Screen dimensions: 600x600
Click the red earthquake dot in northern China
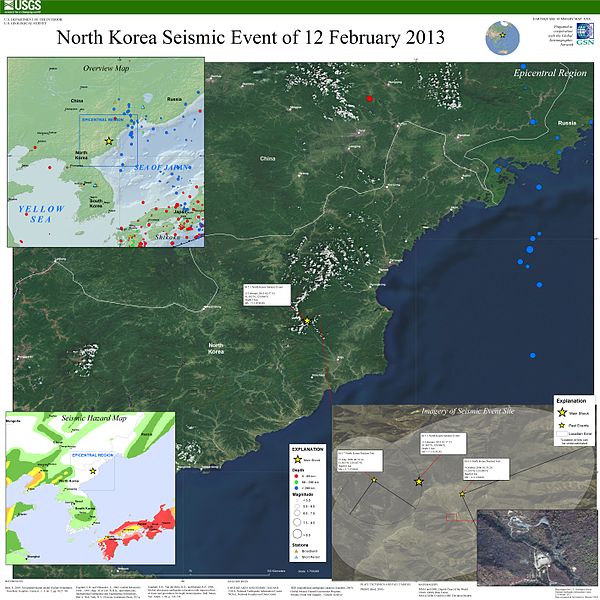370,99
